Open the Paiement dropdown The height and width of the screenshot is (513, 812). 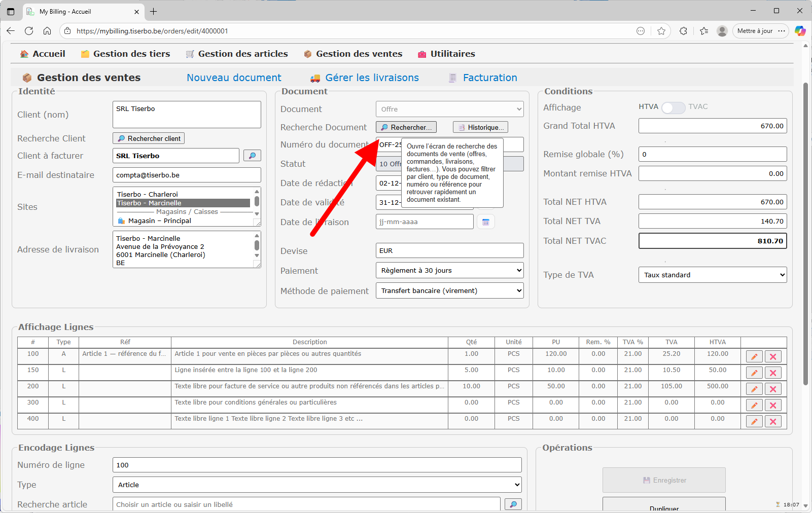coord(449,271)
